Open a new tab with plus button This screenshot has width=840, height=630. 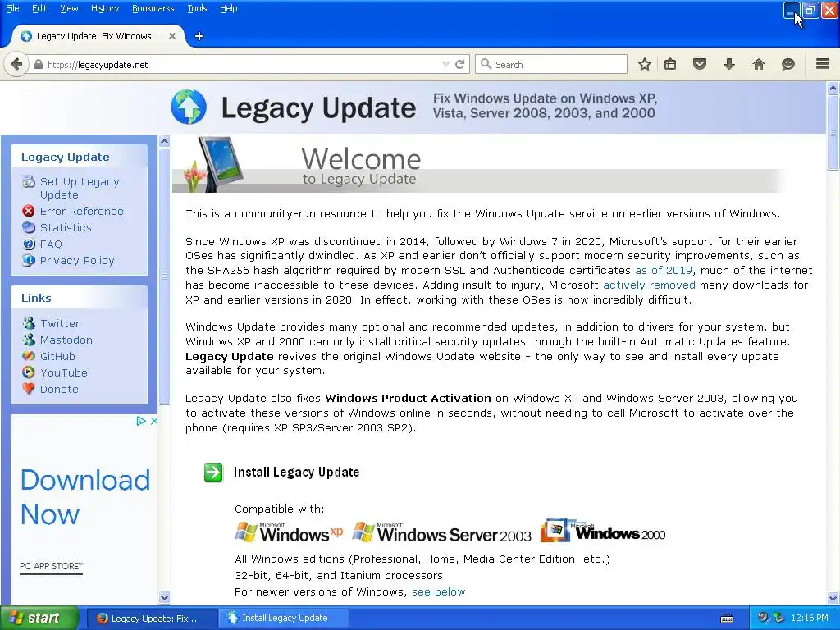pos(199,36)
